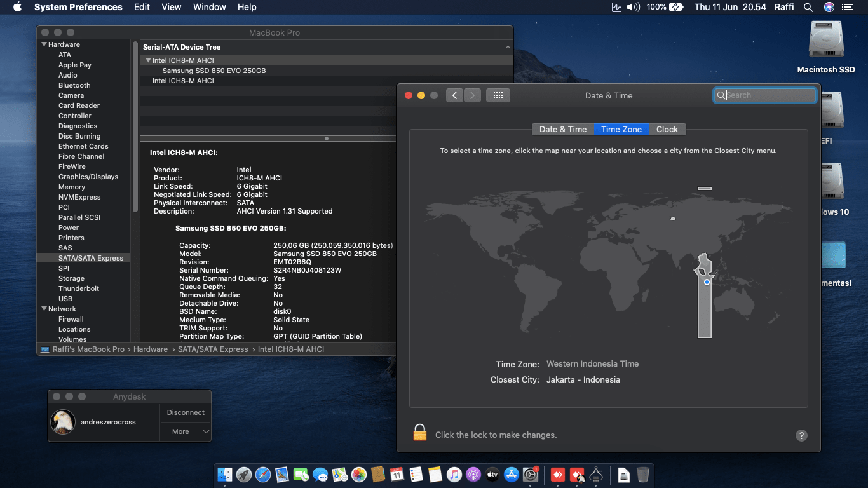Open Reminders from the dock
The image size is (868, 488).
click(416, 474)
